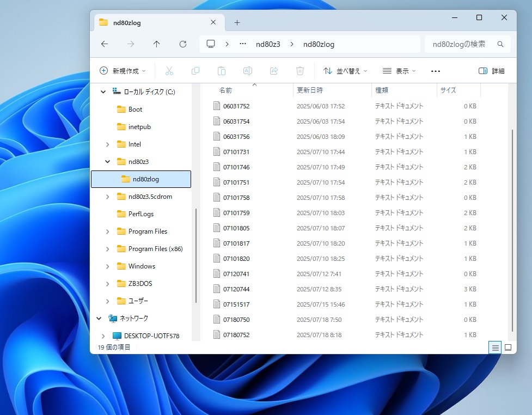Close the nd80zlog tab
The width and height of the screenshot is (532, 415).
coord(213,22)
